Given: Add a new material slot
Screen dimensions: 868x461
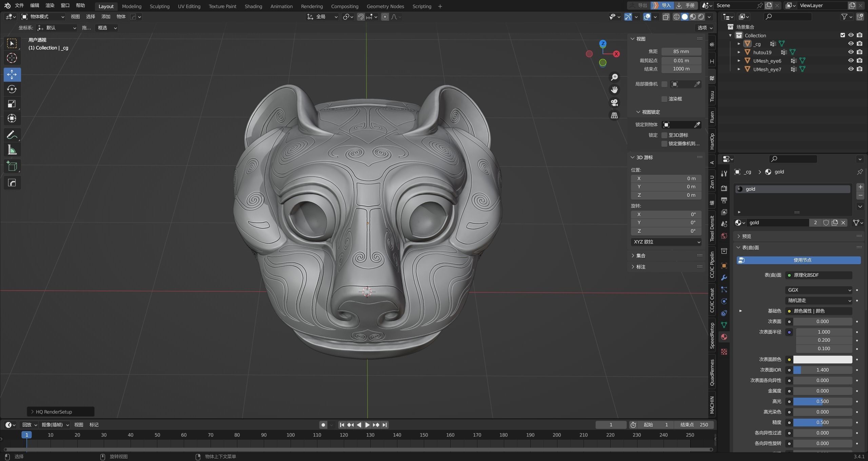Looking at the screenshot, I should point(860,187).
